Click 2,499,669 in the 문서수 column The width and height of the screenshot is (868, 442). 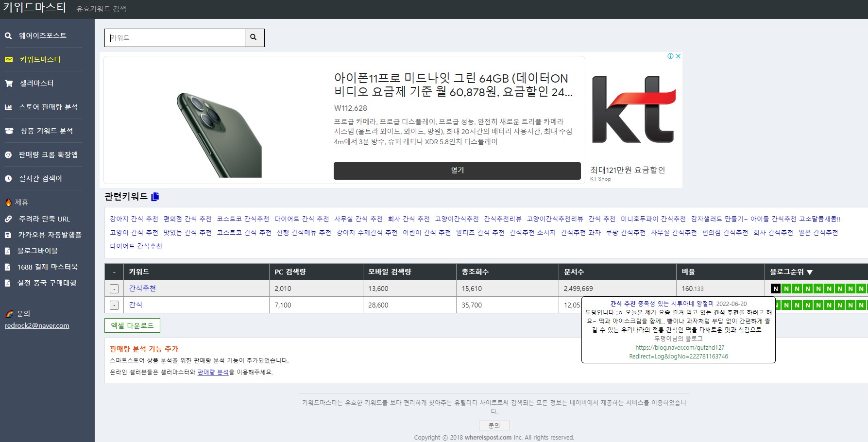(578, 289)
